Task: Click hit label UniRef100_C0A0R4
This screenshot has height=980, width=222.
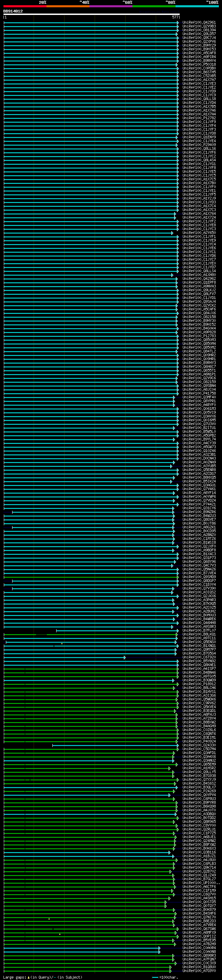Action: tap(199, 948)
